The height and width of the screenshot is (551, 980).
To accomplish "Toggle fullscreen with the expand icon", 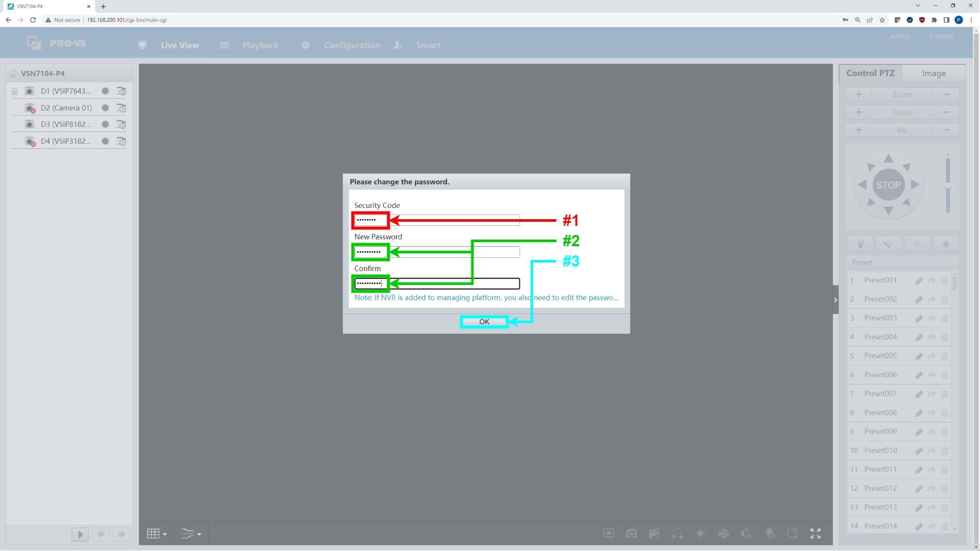I will [x=815, y=534].
